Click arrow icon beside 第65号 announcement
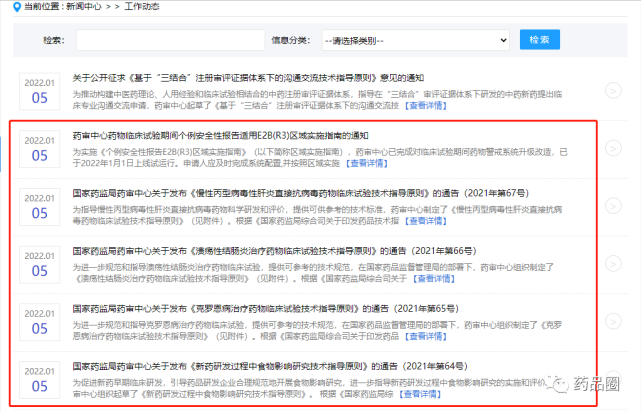641x412 pixels. tap(613, 321)
